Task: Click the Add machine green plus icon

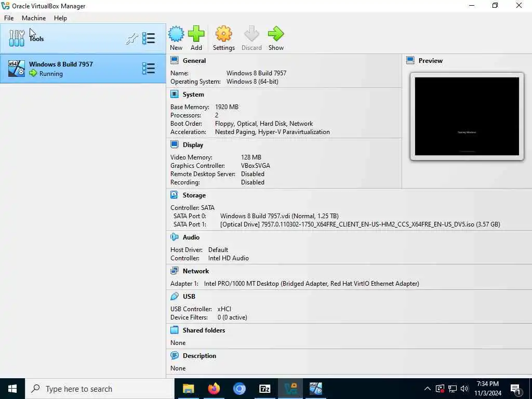Action: pyautogui.click(x=196, y=34)
